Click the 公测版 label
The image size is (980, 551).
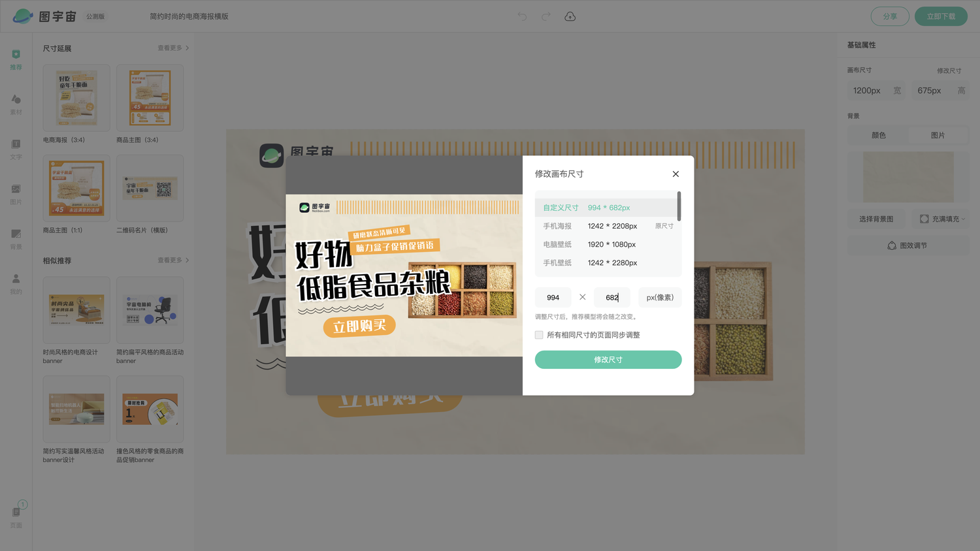point(95,17)
